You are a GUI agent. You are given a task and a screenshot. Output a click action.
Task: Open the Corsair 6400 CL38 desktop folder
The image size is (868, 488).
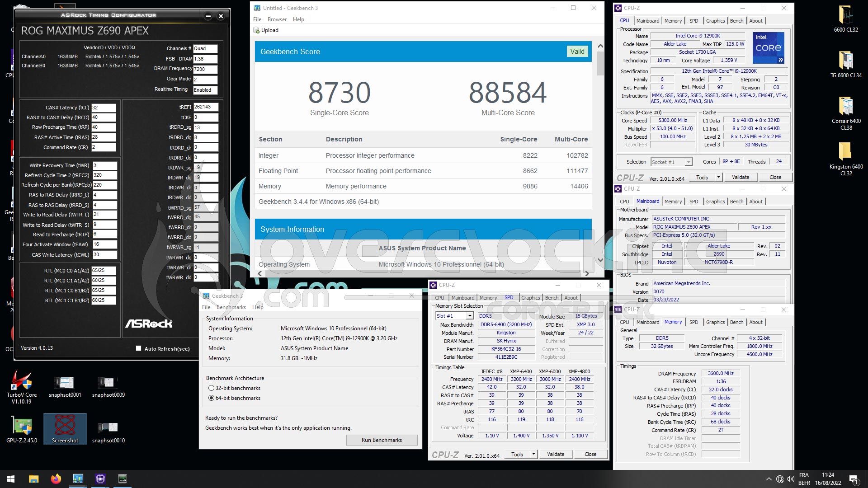point(846,113)
